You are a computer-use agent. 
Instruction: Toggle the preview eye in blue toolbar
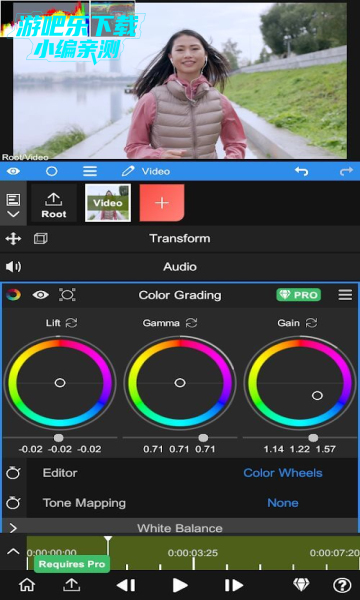tap(13, 171)
